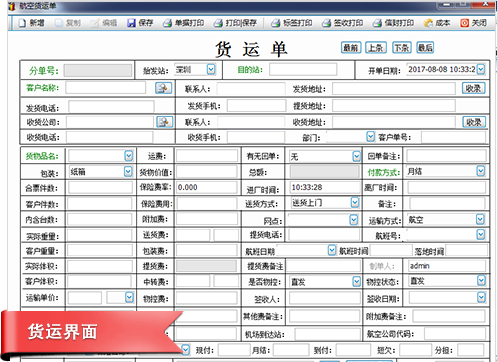498x362 pixels.
Task: Click the 关闭 red close toolbar icon
Action: [464, 23]
